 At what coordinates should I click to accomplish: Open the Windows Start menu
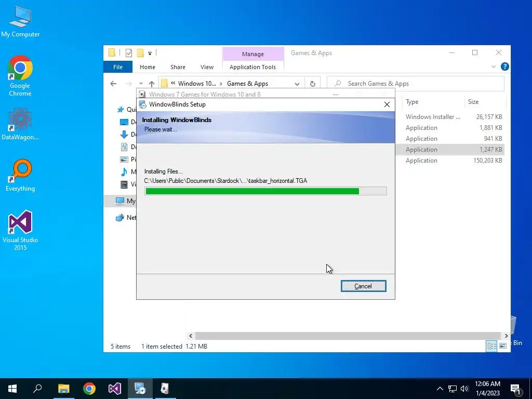12,389
